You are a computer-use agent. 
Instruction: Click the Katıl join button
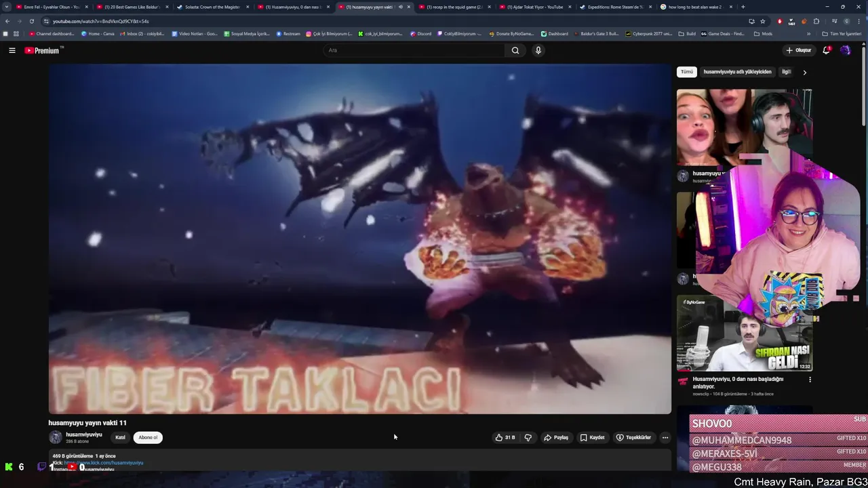point(120,437)
